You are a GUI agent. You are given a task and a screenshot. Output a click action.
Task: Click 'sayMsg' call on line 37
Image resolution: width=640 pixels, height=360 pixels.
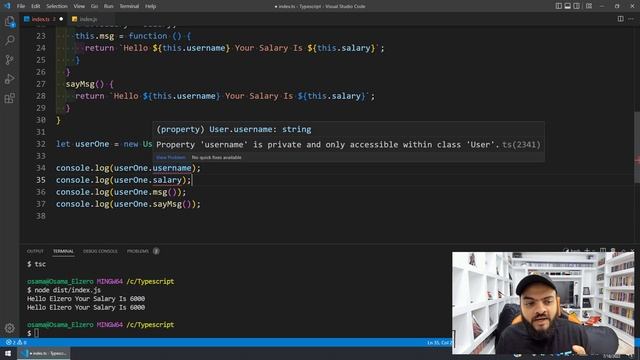pyautogui.click(x=167, y=204)
